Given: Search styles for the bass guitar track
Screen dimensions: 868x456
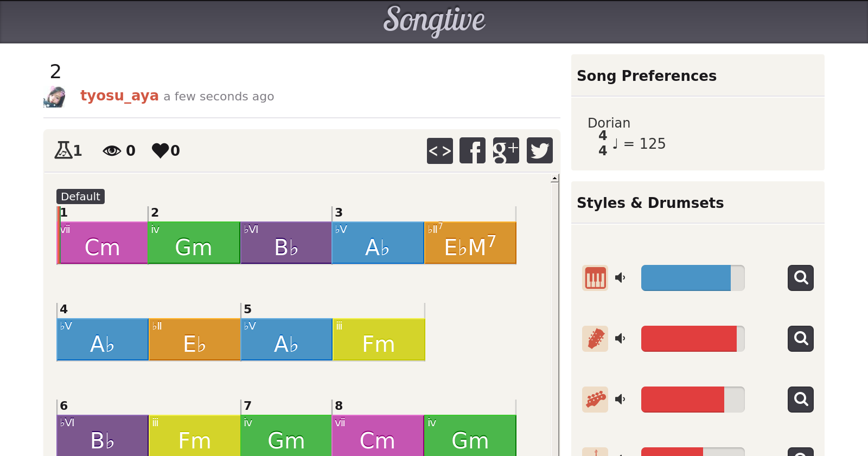Looking at the screenshot, I should [x=801, y=400].
